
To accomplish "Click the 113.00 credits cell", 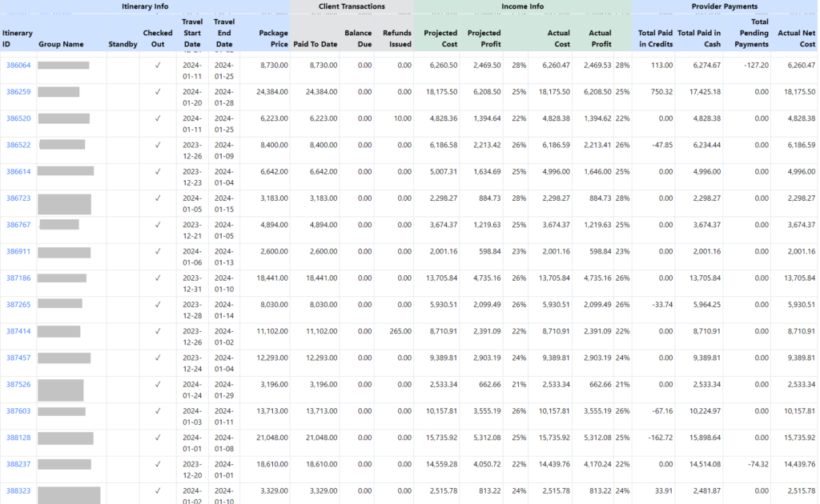I will pyautogui.click(x=661, y=66).
